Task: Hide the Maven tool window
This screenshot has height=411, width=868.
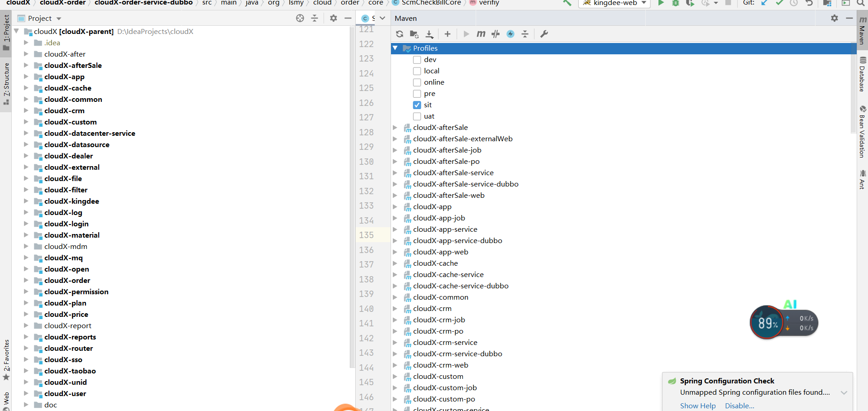Action: [x=849, y=18]
